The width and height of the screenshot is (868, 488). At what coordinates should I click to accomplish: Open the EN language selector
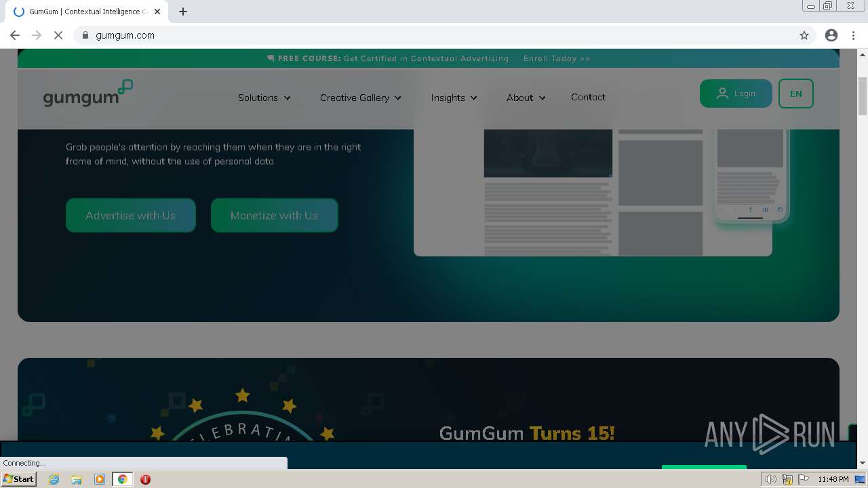(x=796, y=94)
